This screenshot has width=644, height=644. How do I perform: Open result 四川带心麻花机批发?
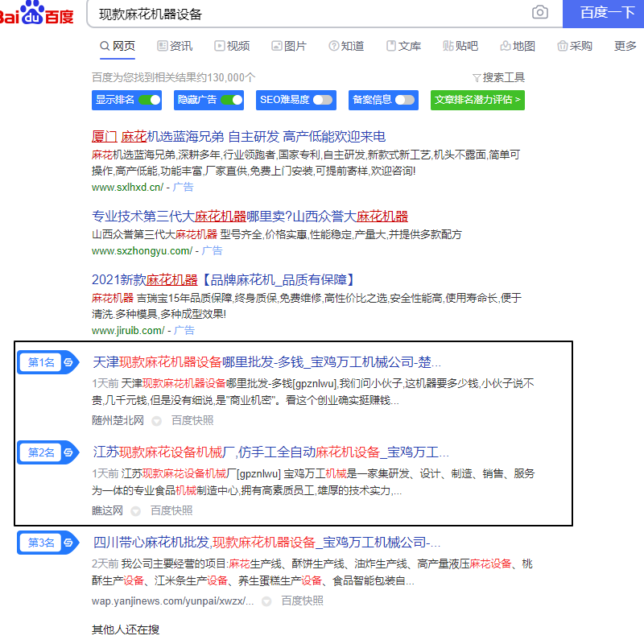tap(266, 543)
